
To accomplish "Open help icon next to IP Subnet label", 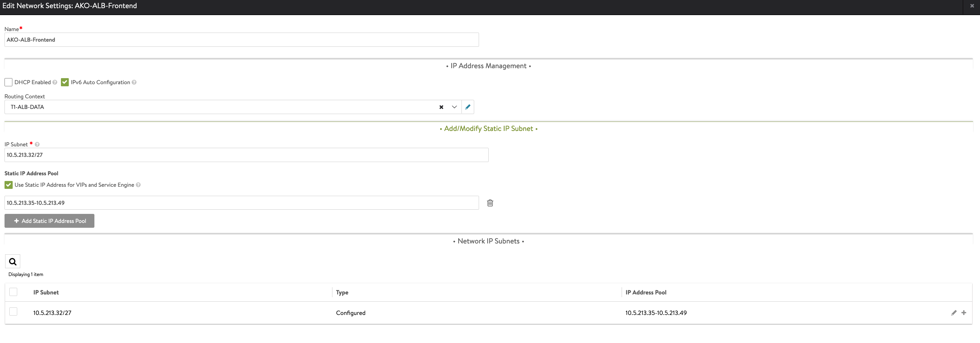I will pyautogui.click(x=37, y=144).
